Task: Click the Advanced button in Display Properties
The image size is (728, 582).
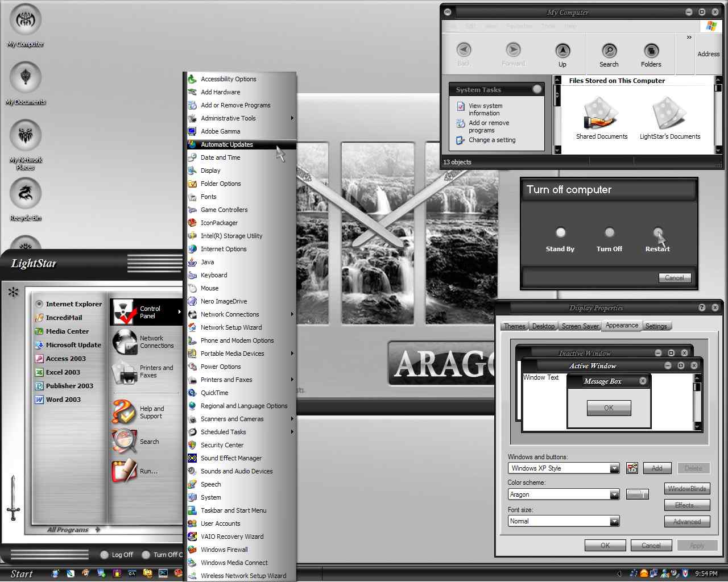Action: (687, 522)
